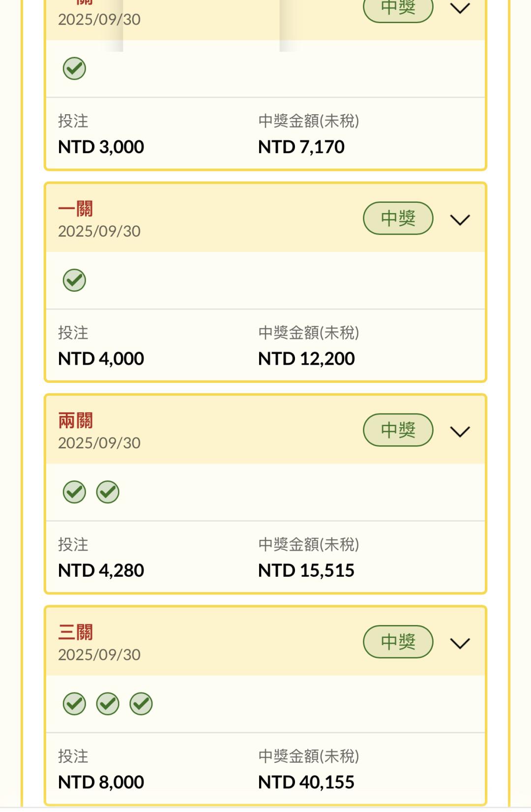Image resolution: width=531 pixels, height=812 pixels.
Task: Click the first checkmark in the 三關 card
Action: coord(74,704)
